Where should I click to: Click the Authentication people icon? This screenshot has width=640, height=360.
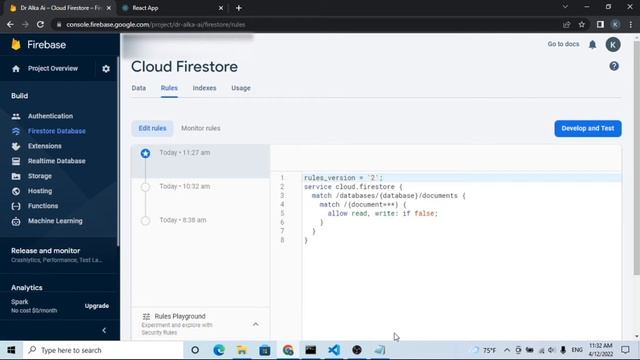click(16, 116)
